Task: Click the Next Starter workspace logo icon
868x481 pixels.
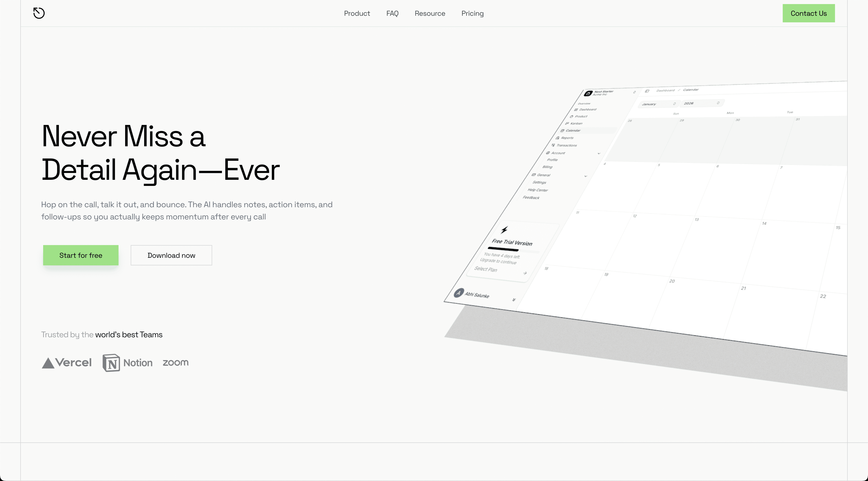Action: pyautogui.click(x=588, y=93)
